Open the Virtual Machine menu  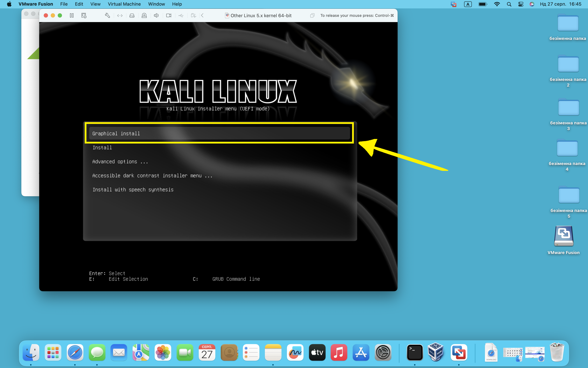click(x=124, y=4)
